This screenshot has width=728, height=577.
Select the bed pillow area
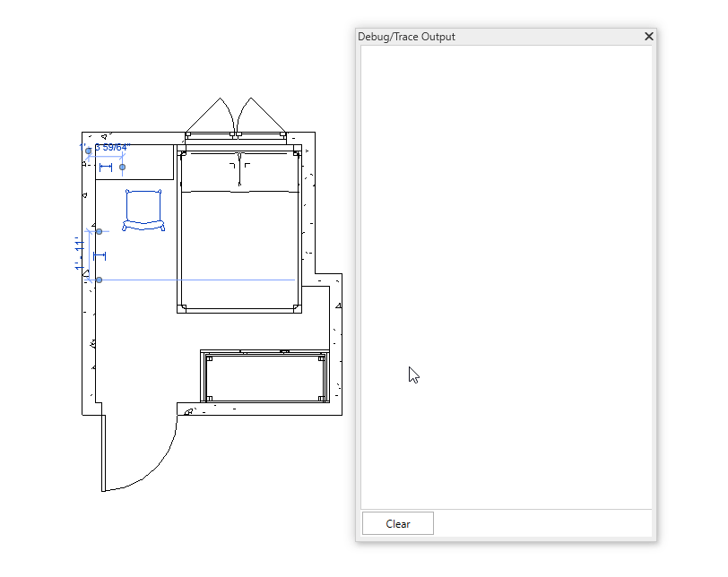tap(238, 174)
